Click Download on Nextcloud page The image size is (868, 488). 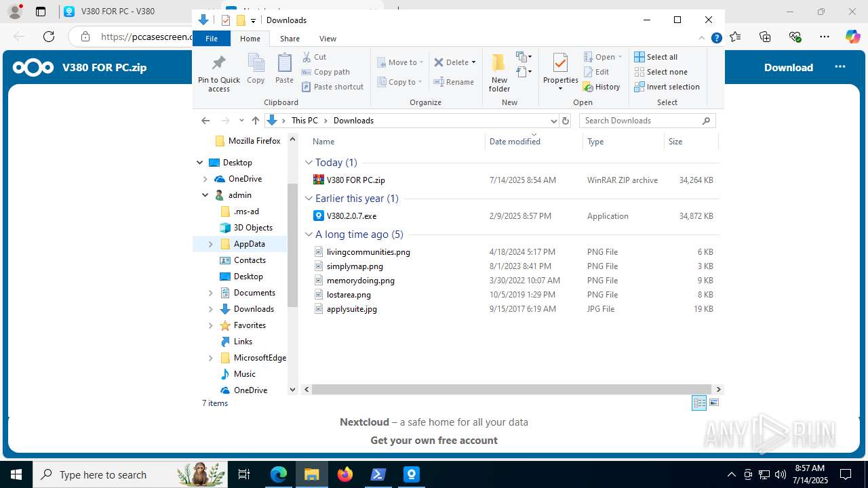tap(788, 67)
